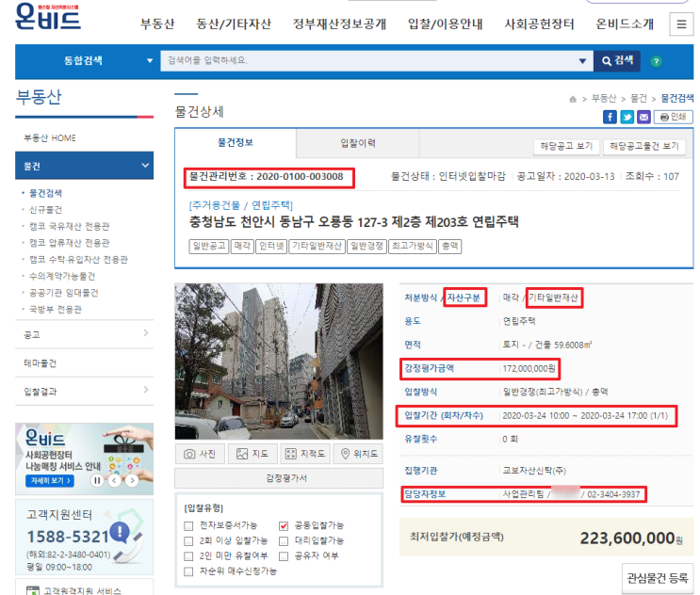The image size is (700, 595).
Task: Click 고객원격지원 서비스 link
Action: point(82,591)
